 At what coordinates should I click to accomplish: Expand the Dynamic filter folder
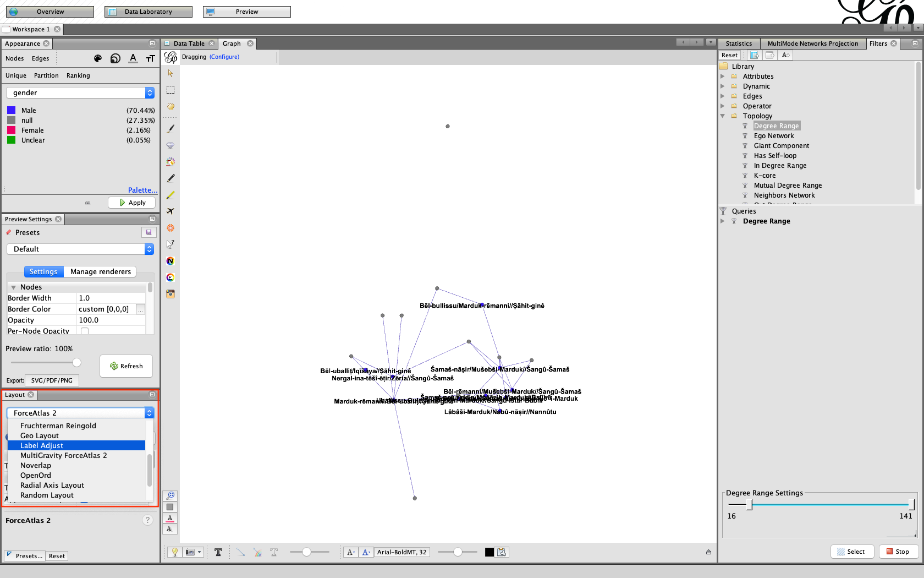[723, 86]
